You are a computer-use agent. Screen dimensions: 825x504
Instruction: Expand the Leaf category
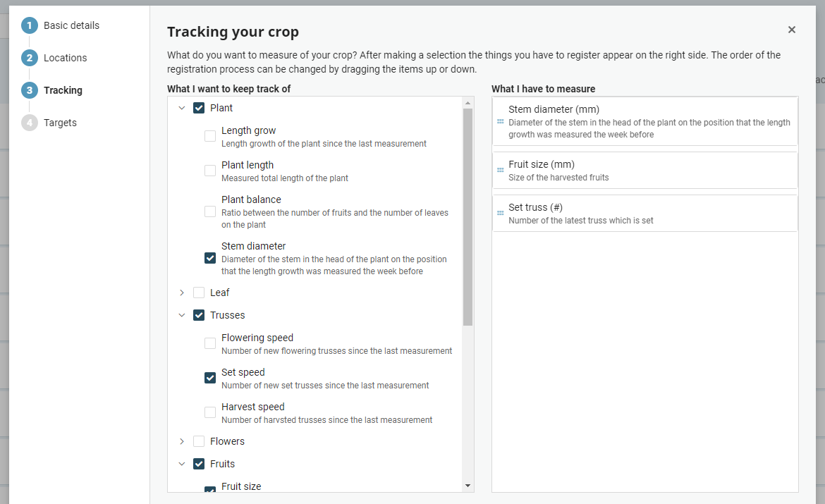pyautogui.click(x=181, y=293)
